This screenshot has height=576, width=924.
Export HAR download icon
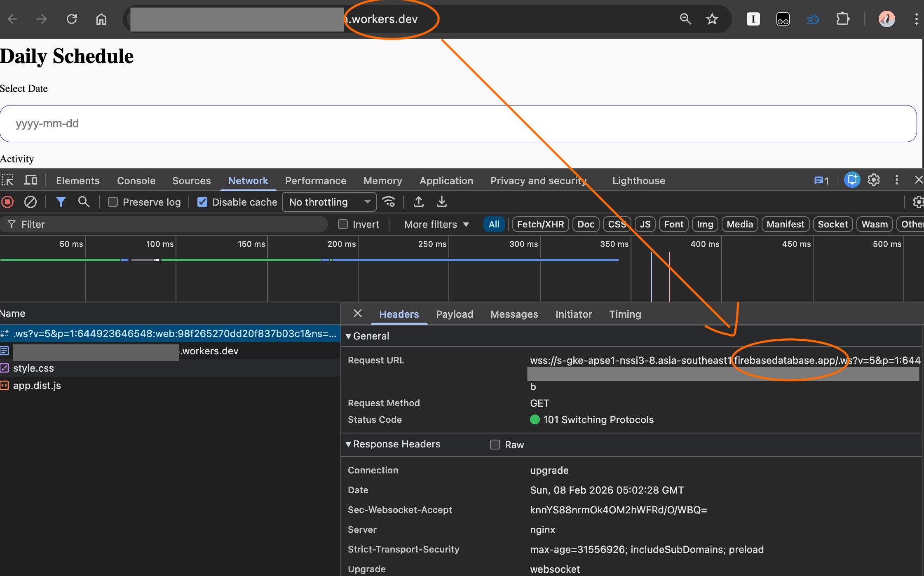pos(441,202)
